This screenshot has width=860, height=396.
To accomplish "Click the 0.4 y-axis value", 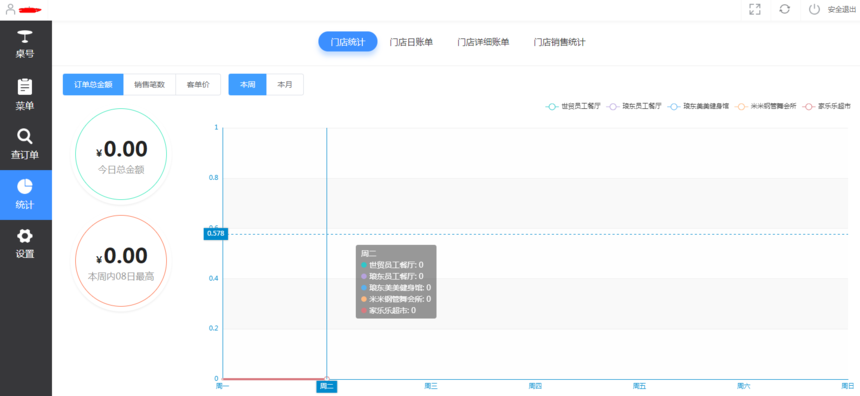I will (213, 278).
